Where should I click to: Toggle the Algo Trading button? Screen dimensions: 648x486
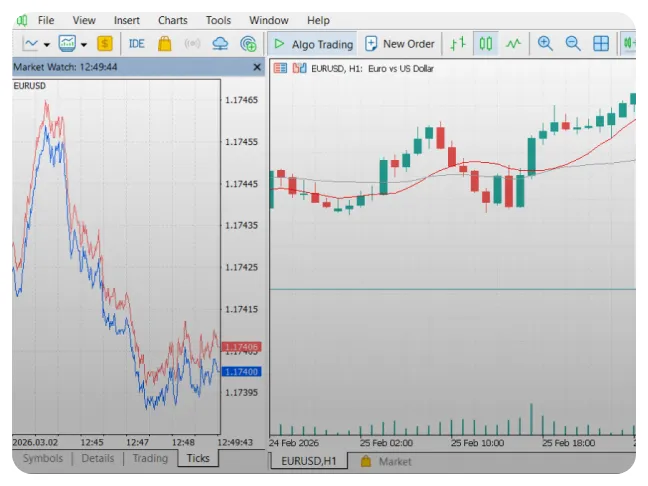click(x=312, y=44)
